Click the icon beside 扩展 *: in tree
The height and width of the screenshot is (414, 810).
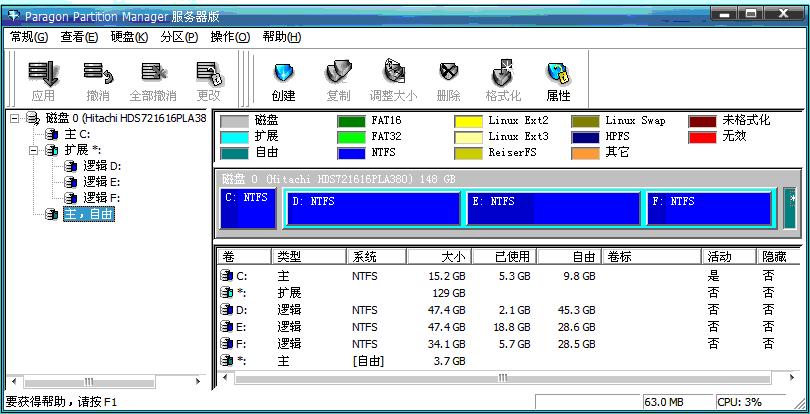(x=52, y=150)
